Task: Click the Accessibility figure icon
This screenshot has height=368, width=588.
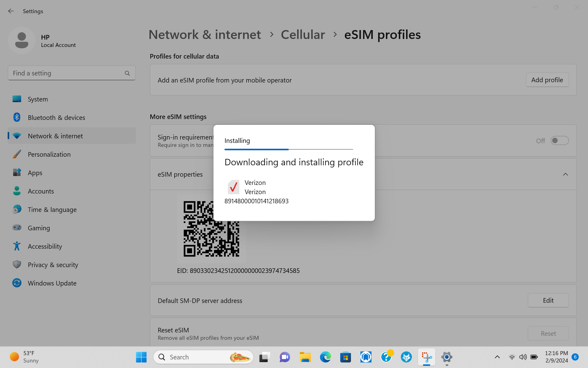Action: click(17, 246)
